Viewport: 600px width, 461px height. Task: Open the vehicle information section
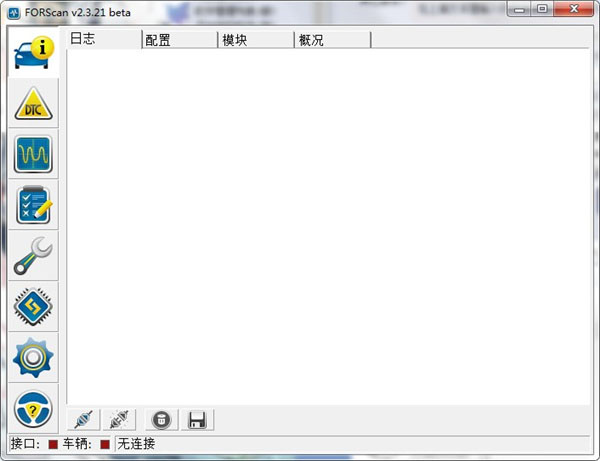point(33,52)
